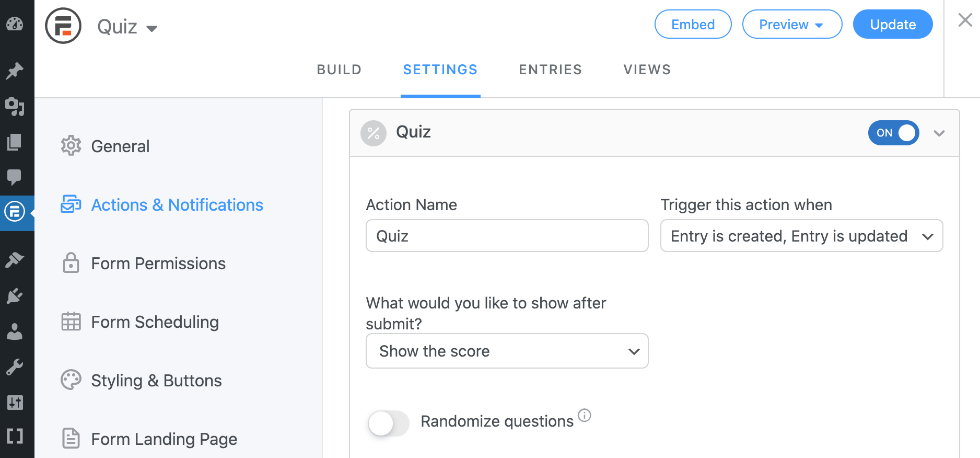Open the BUILD tab

tap(339, 70)
